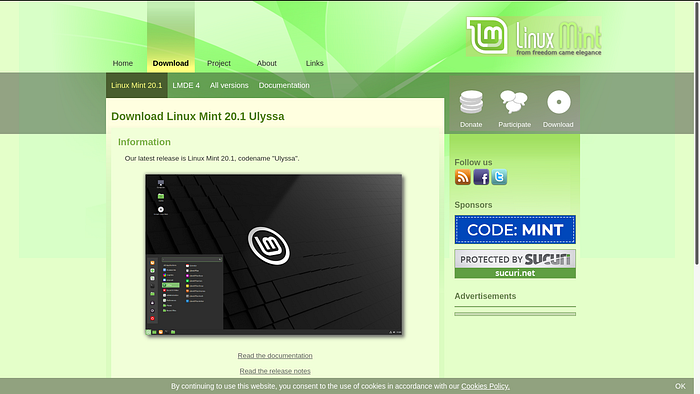700x394 pixels.
Task: Click the 'Download Linux Mint 20.1 Ulyssa' heading
Action: tap(198, 116)
